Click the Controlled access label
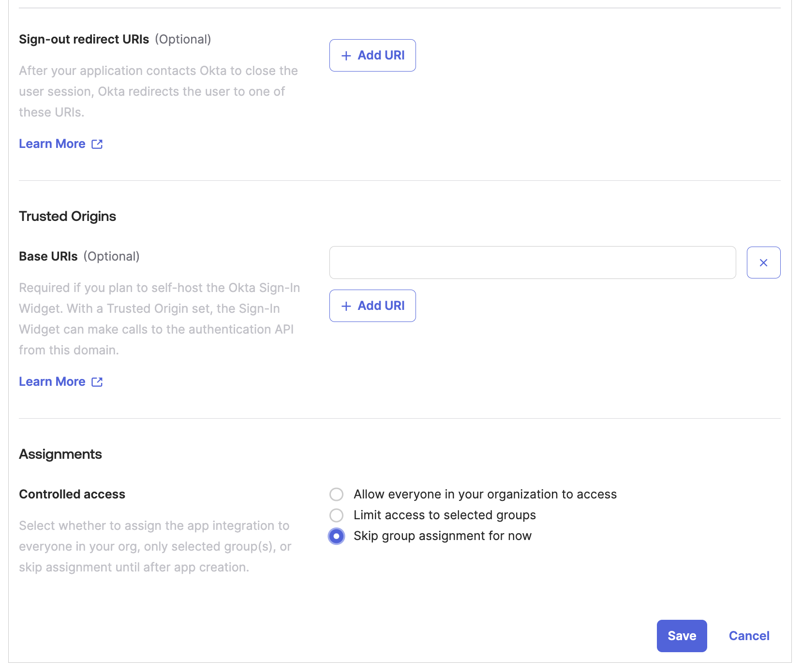 pyautogui.click(x=72, y=494)
